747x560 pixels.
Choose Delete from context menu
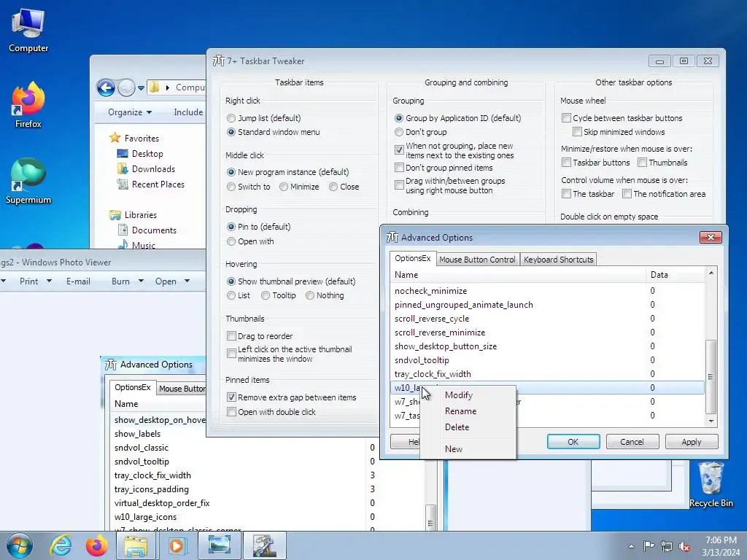[457, 427]
